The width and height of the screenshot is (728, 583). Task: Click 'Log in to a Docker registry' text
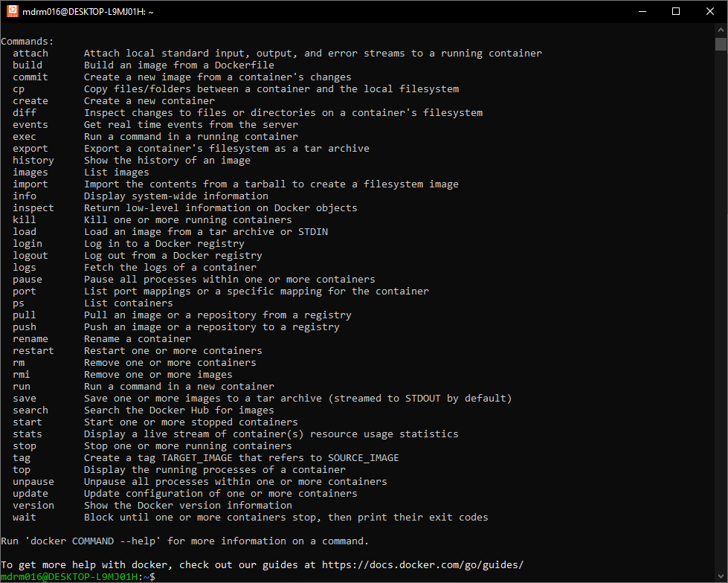click(164, 244)
